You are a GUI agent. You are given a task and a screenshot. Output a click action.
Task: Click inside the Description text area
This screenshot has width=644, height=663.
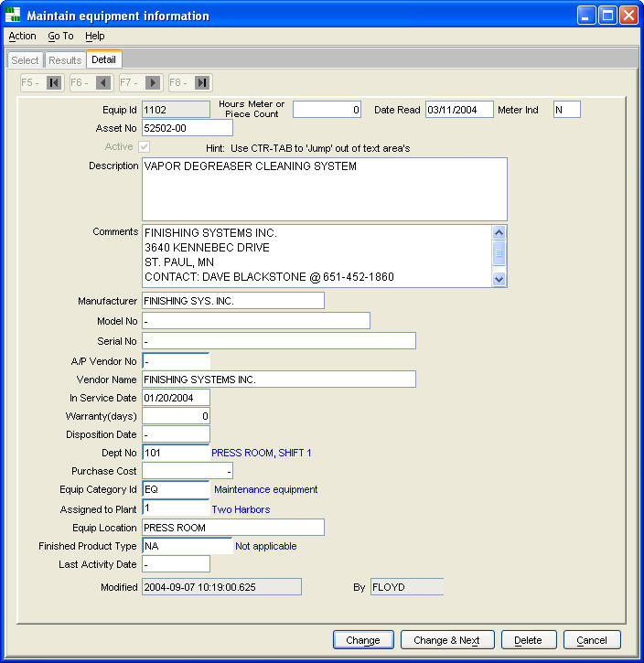(x=325, y=189)
